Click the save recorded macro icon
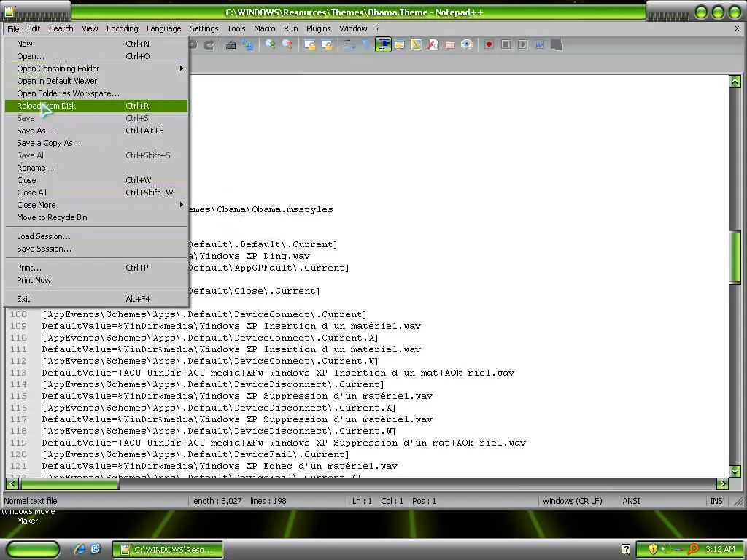The width and height of the screenshot is (747, 560). pos(557,45)
